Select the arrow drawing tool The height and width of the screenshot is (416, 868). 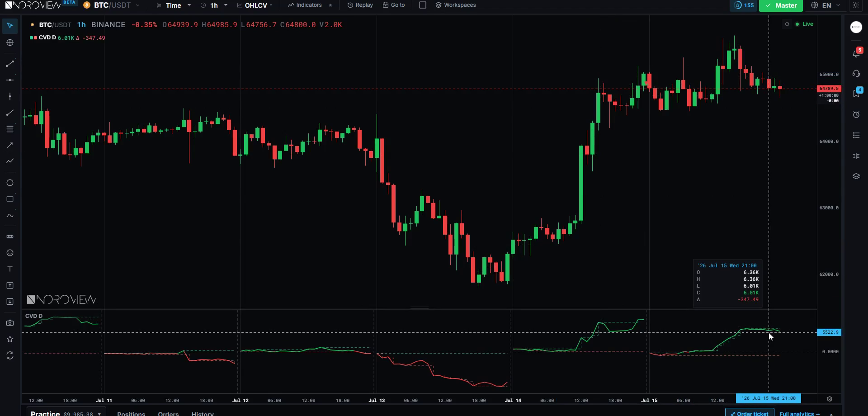click(x=10, y=145)
